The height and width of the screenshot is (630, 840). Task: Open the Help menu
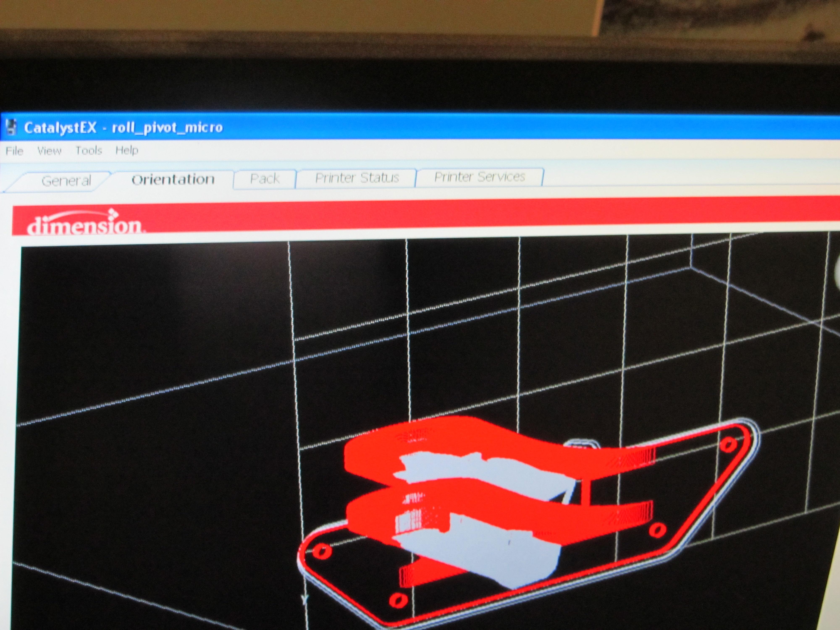[x=127, y=150]
